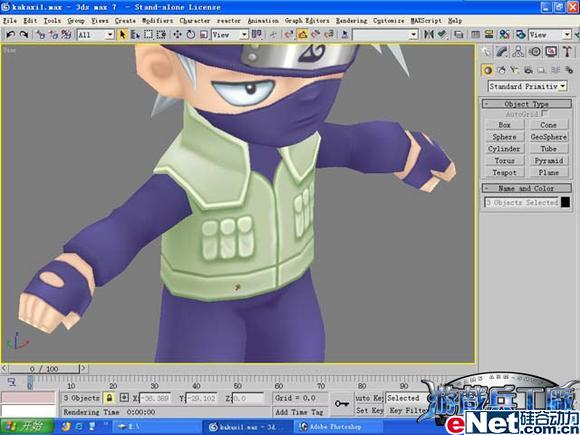The image size is (580, 435).
Task: Switch to the Create command panel tab
Action: 486,51
